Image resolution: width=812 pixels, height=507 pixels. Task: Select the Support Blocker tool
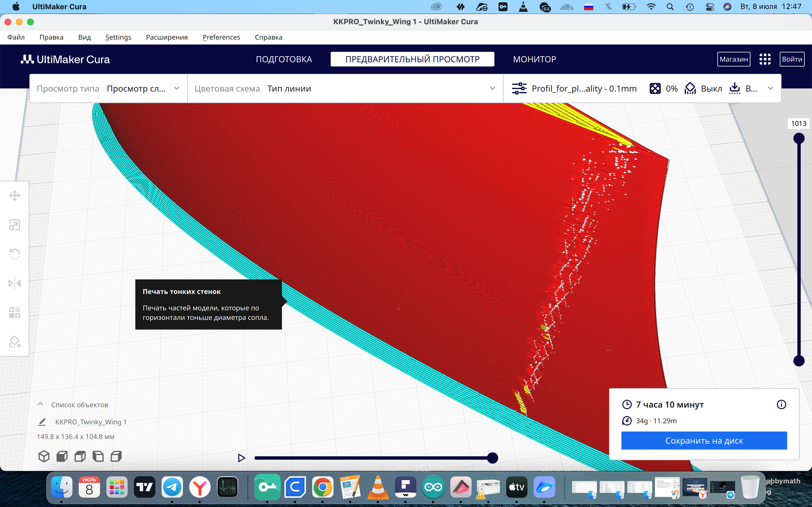pyautogui.click(x=14, y=342)
